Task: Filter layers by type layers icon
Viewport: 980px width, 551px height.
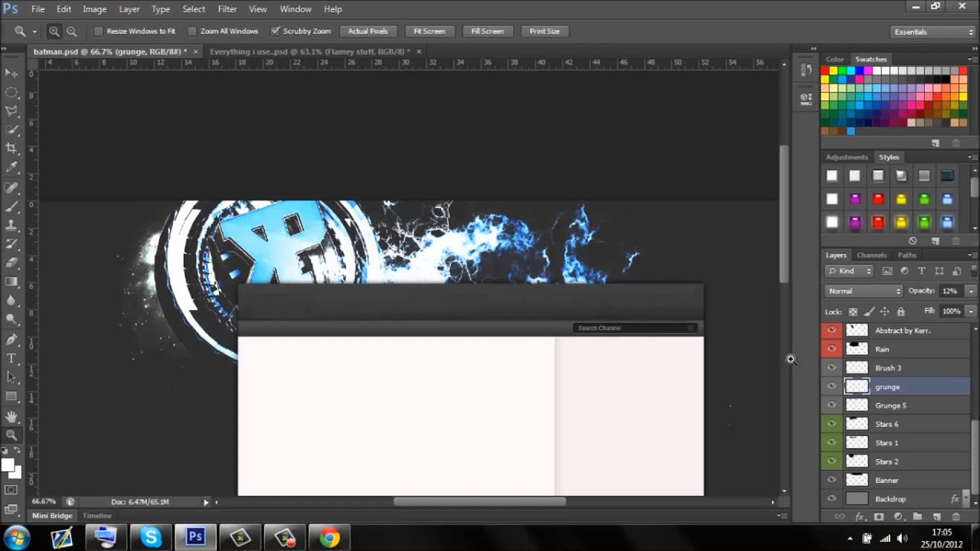Action: click(x=921, y=271)
